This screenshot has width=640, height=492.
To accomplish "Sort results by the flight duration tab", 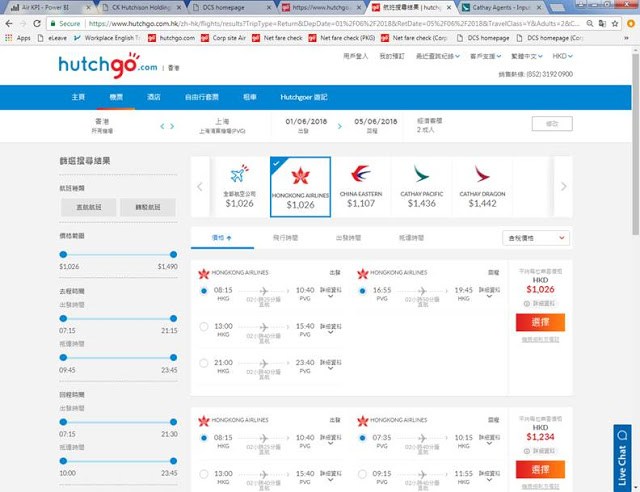I will coord(285,238).
